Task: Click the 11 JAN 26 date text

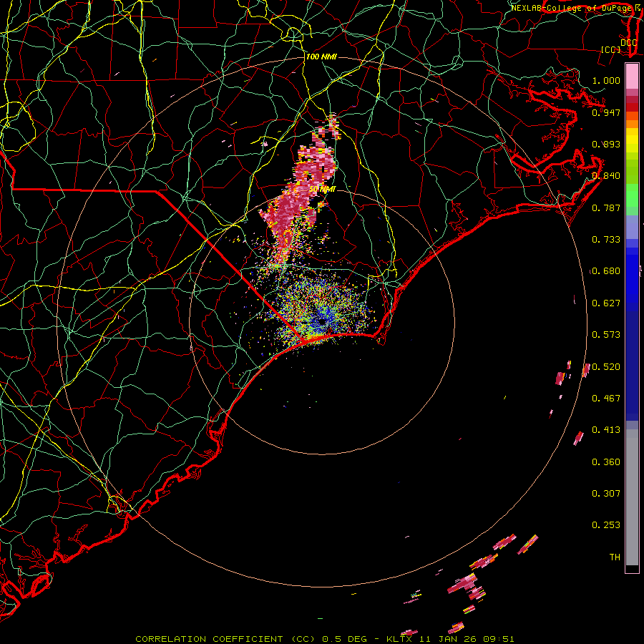Action: pos(447,639)
